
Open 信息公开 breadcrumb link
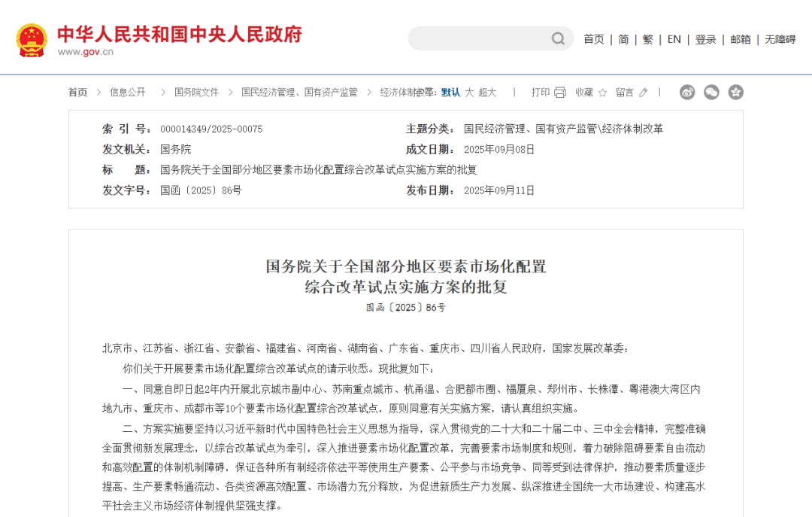click(x=127, y=93)
